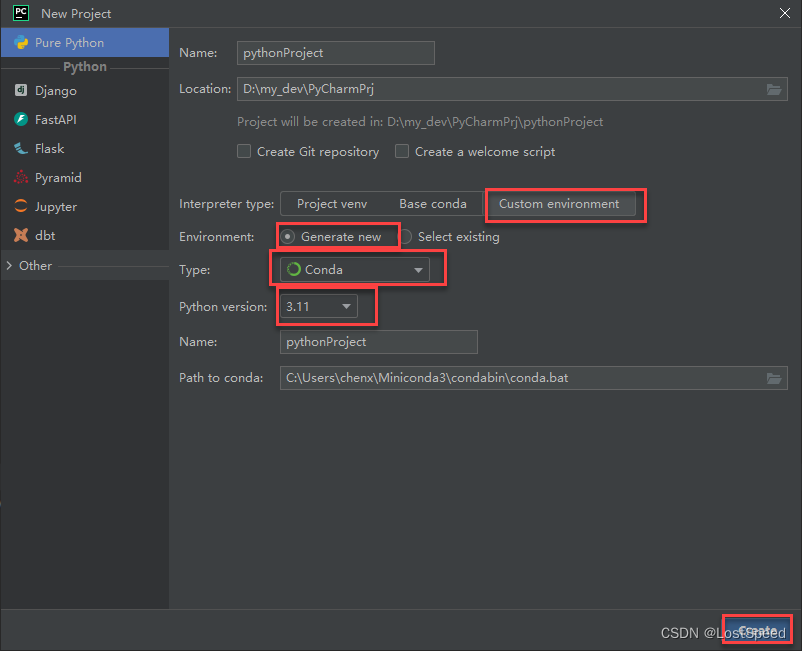Click the project Name input field
Screen dimensions: 802x651
(335, 52)
